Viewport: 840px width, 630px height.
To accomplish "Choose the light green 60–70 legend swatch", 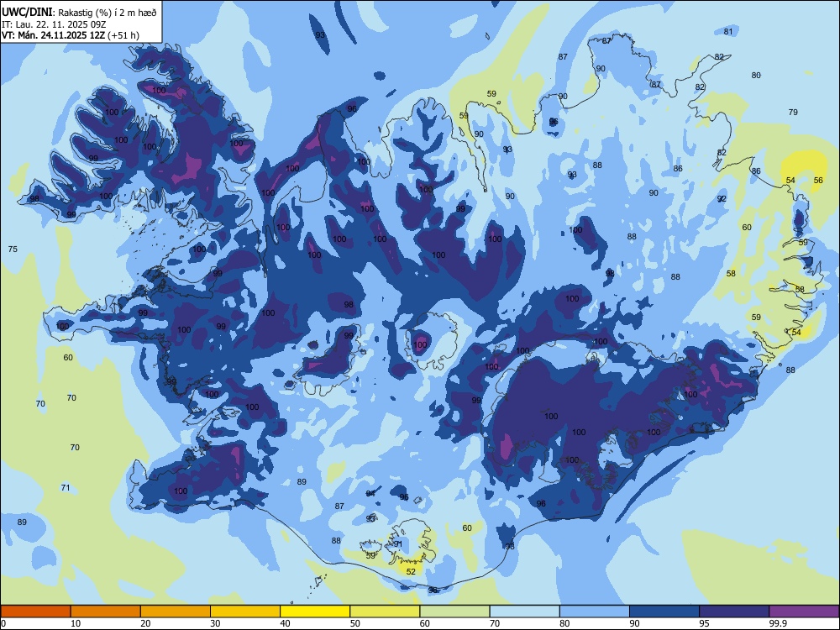I will tap(454, 612).
